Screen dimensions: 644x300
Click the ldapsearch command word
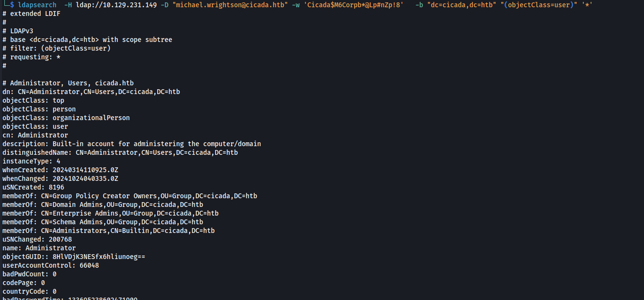37,5
